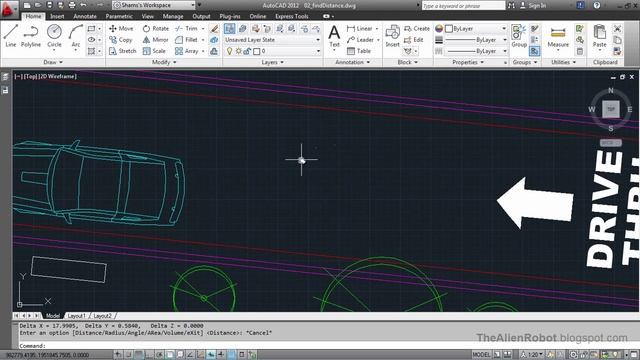Image resolution: width=640 pixels, height=360 pixels.
Task: Choose the Rotate command
Action: click(156, 29)
